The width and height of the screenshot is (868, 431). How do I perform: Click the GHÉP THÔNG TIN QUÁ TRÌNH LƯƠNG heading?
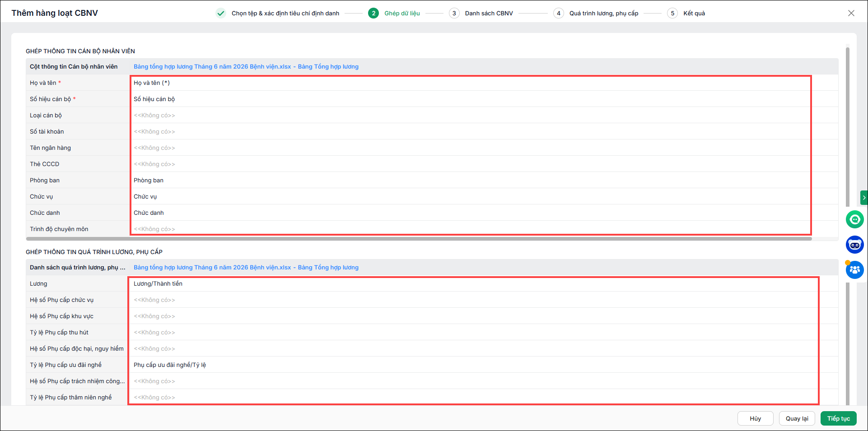pyautogui.click(x=94, y=252)
